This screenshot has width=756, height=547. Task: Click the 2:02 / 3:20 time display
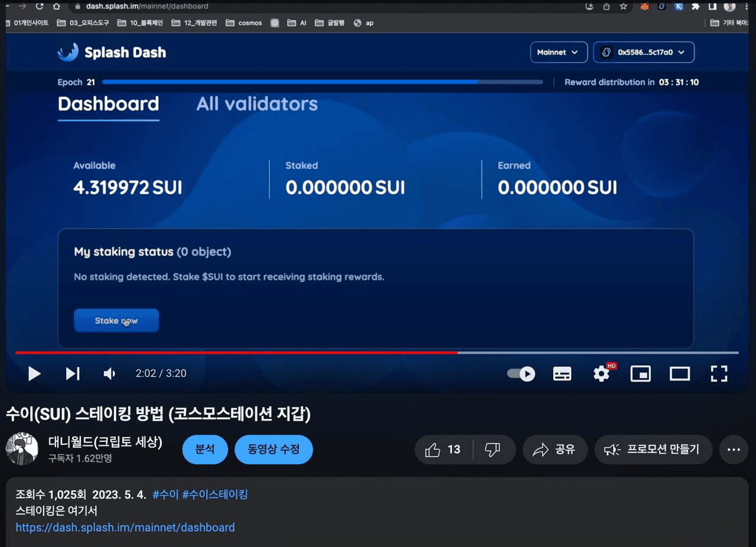click(161, 373)
